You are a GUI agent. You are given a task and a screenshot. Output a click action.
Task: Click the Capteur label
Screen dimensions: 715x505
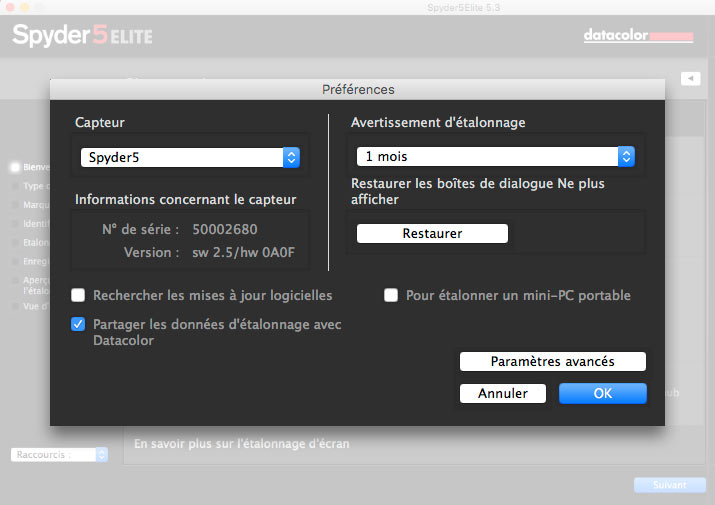[x=99, y=122]
